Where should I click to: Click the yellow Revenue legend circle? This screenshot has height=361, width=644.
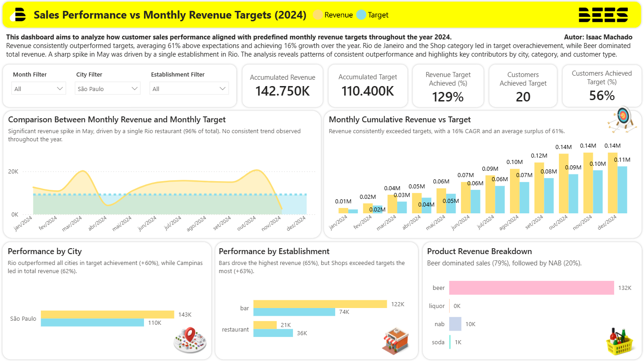pyautogui.click(x=318, y=15)
